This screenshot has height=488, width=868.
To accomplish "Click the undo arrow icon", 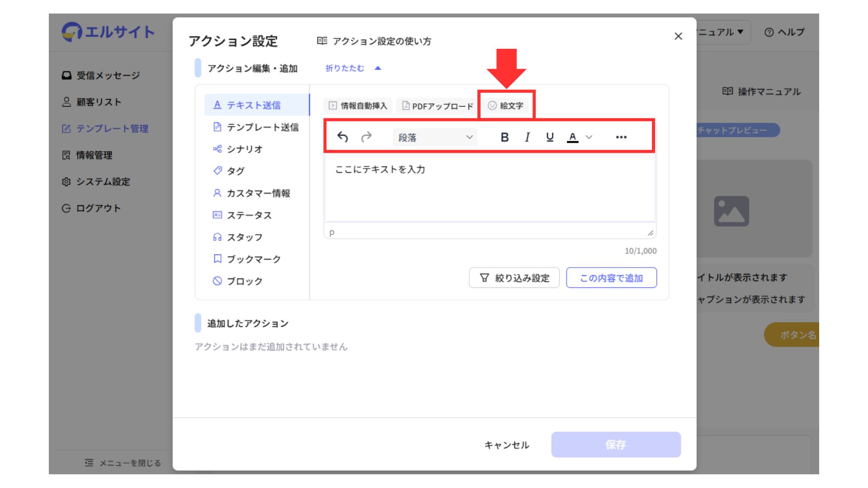I will pyautogui.click(x=343, y=137).
